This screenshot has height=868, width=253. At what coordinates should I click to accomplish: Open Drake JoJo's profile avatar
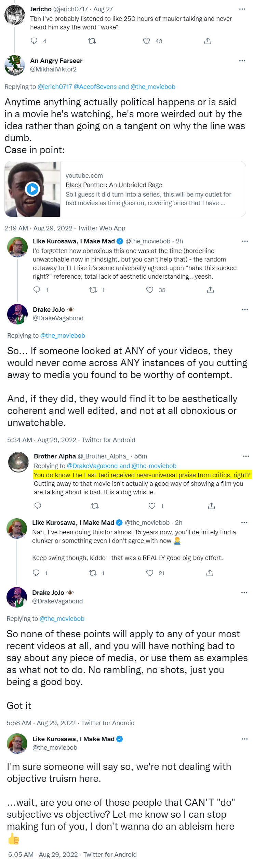[x=17, y=314]
